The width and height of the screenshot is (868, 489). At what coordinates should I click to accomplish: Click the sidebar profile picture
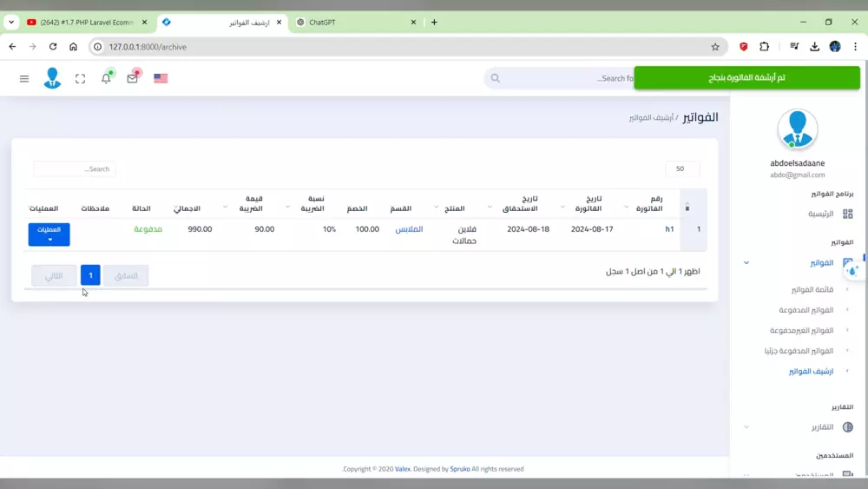[x=797, y=129]
